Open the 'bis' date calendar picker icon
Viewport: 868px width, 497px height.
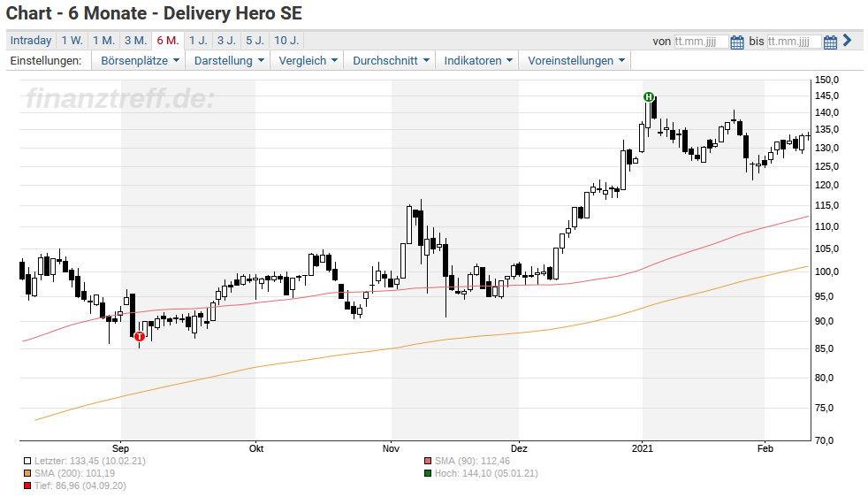tap(830, 42)
